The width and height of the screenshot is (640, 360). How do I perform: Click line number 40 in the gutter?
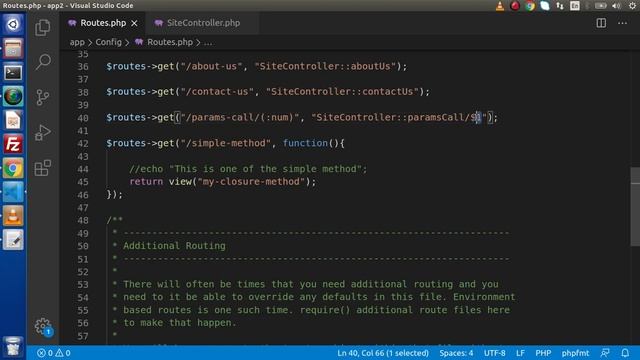click(x=82, y=118)
